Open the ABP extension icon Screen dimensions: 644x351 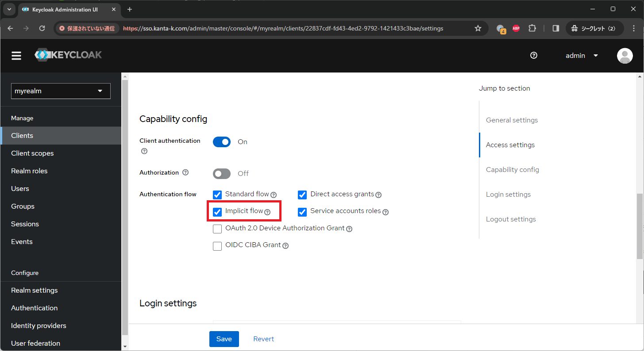516,28
